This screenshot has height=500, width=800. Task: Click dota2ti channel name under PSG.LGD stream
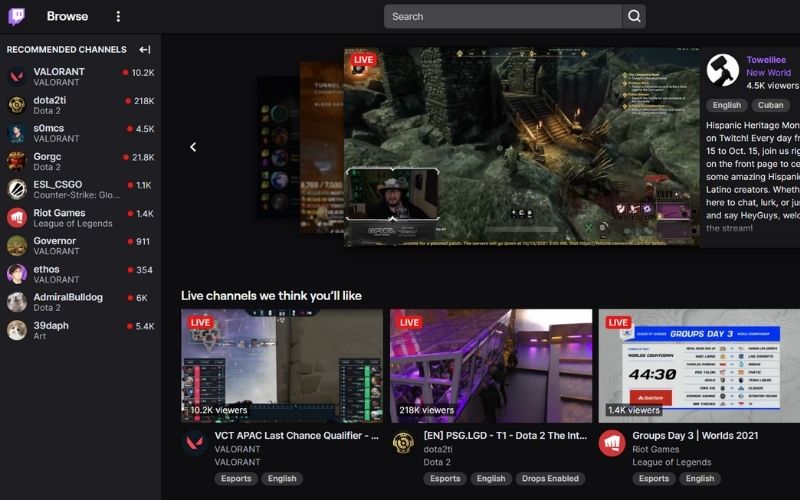[438, 449]
